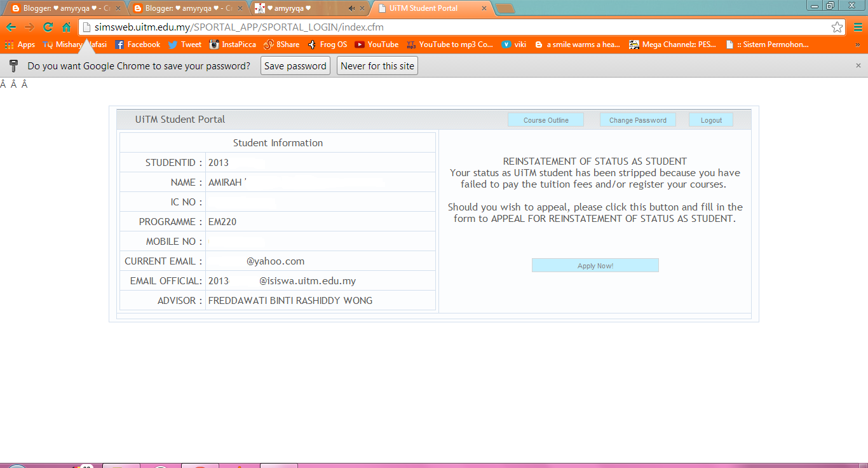
Task: Click Never for this site button
Action: (x=377, y=66)
